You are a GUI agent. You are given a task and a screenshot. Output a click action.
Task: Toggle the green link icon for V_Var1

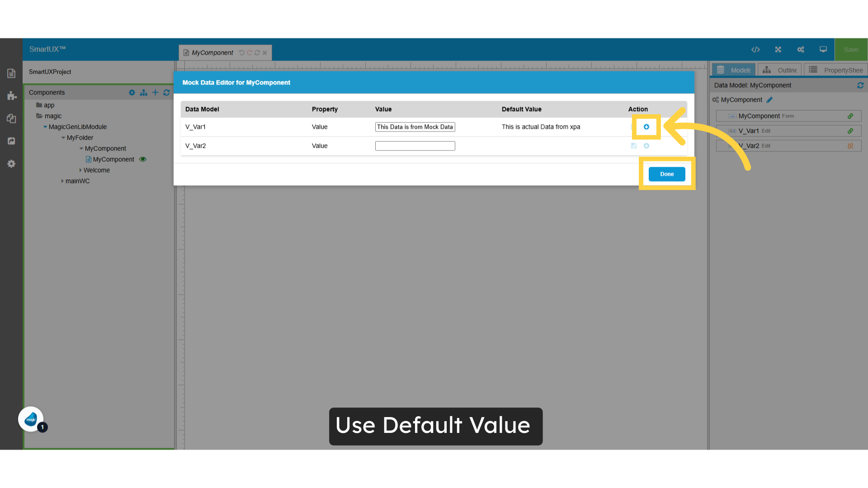(851, 131)
